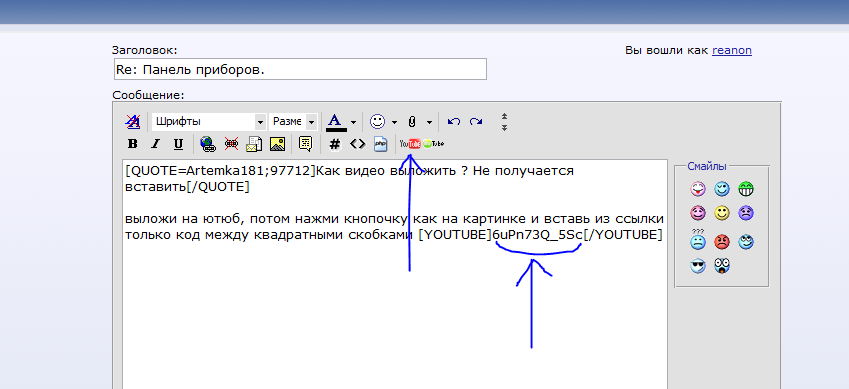
Task: Click the Remove Link icon
Action: point(231,144)
